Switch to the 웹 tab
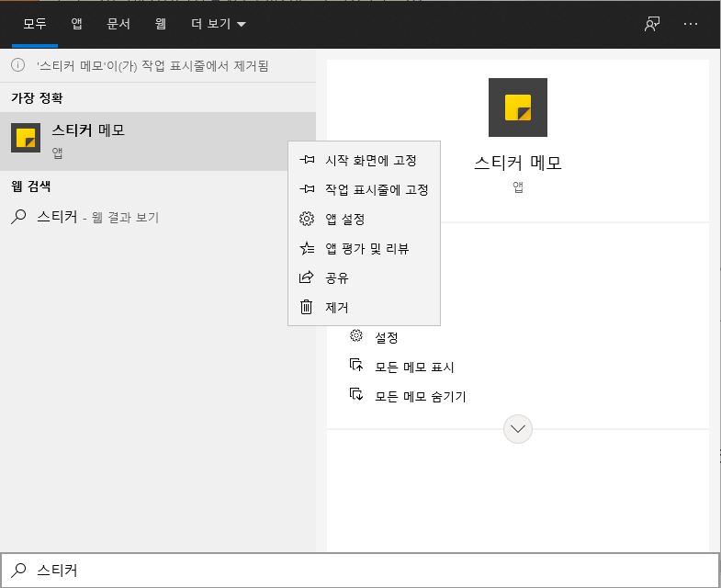Screen dimensions: 721x588 click(160, 24)
